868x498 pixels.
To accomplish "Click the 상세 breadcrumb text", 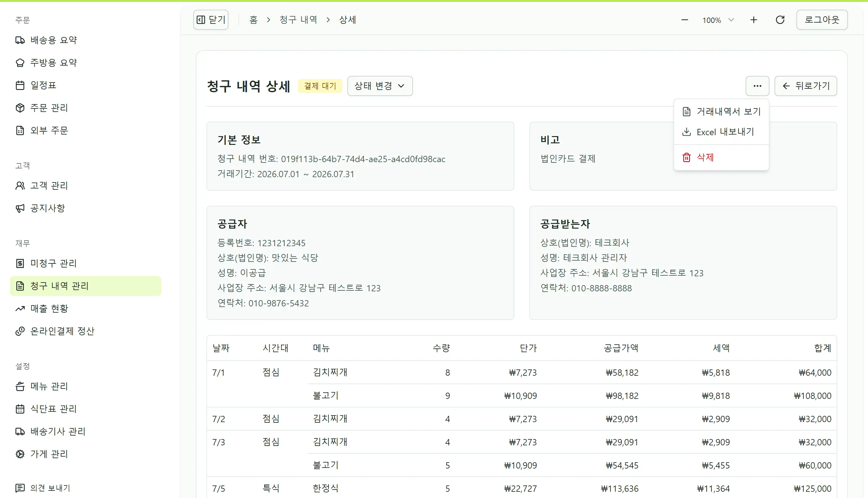I will [x=347, y=20].
